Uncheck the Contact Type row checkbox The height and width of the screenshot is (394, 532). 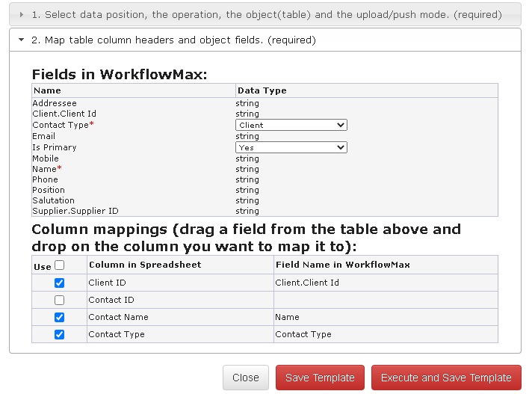coord(60,334)
